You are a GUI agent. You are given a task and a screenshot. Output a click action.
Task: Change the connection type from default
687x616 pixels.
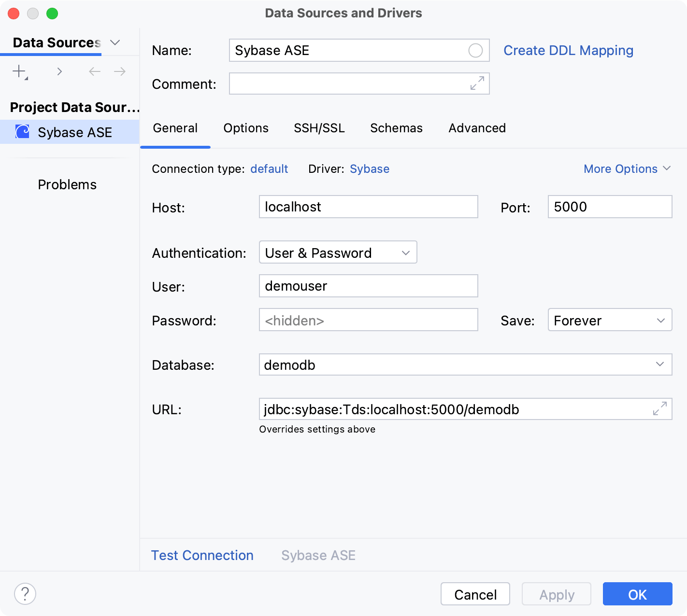(269, 168)
